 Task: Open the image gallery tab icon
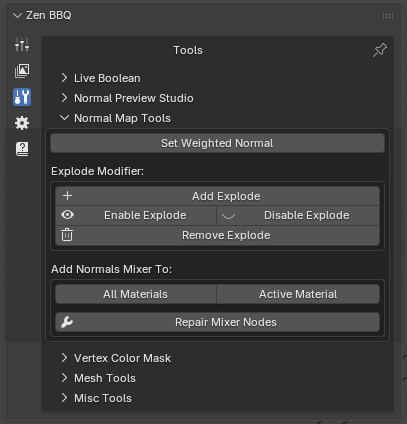pos(22,71)
